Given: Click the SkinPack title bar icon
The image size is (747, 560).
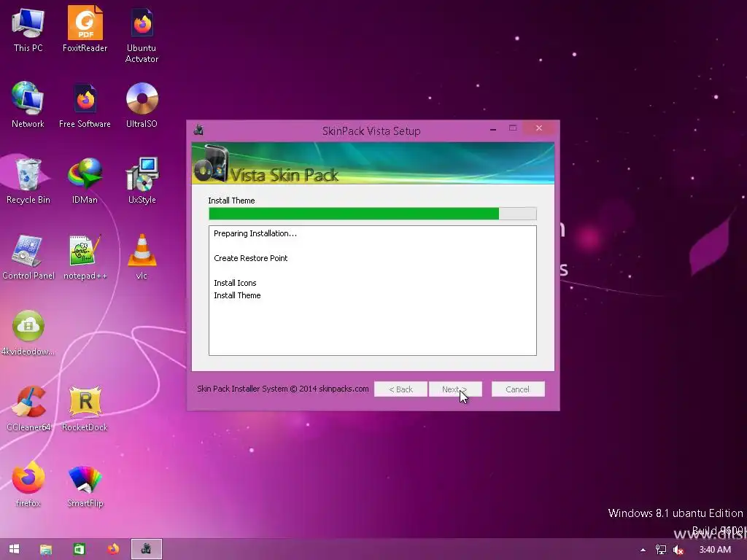Looking at the screenshot, I should [x=198, y=130].
